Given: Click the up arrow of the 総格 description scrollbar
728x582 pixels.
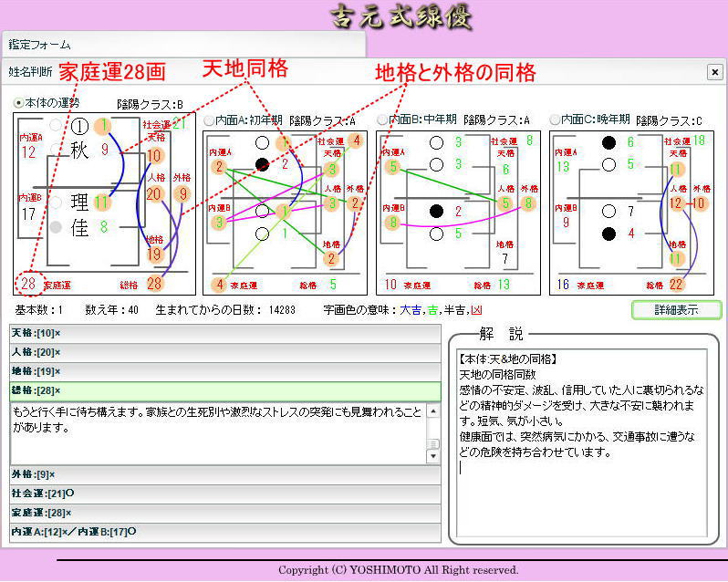Looking at the screenshot, I should (432, 411).
